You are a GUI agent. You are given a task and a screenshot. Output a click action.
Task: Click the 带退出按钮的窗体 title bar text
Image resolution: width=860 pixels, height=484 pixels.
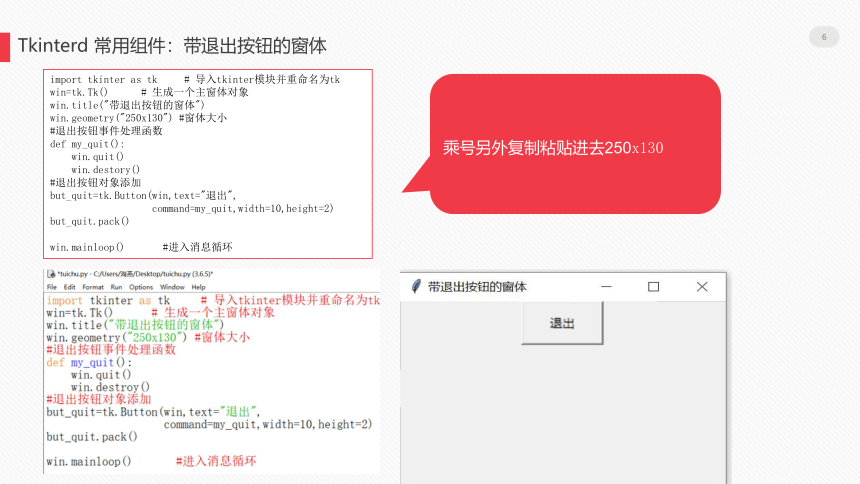(477, 286)
